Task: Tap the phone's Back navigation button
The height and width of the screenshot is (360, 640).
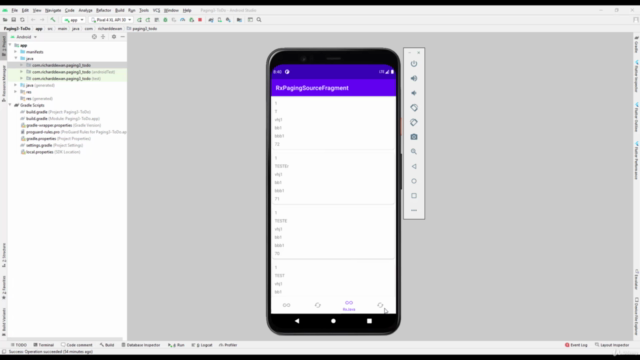Action: click(297, 321)
